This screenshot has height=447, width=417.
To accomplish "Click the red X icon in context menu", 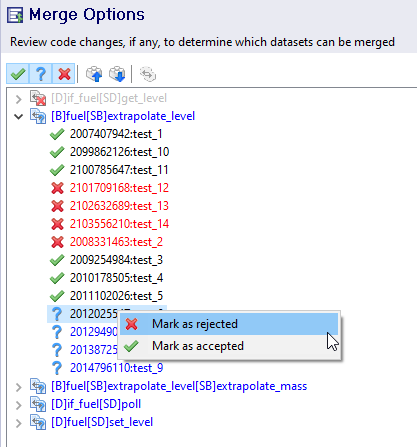I will (132, 324).
